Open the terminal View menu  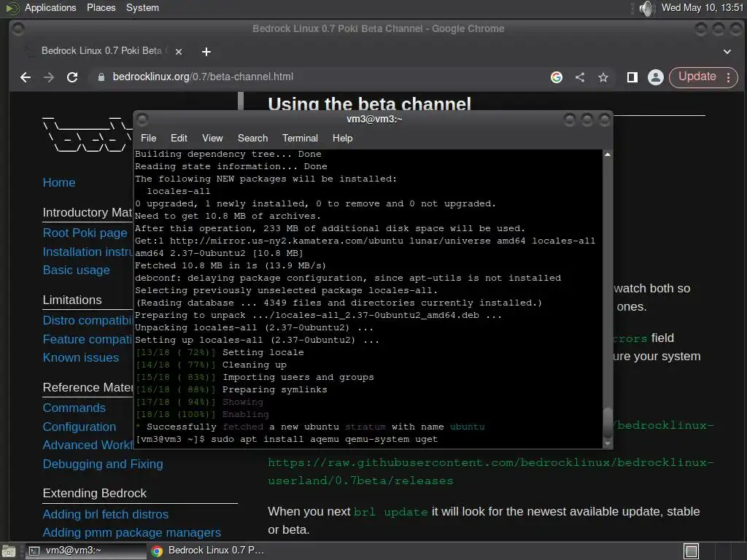(212, 138)
